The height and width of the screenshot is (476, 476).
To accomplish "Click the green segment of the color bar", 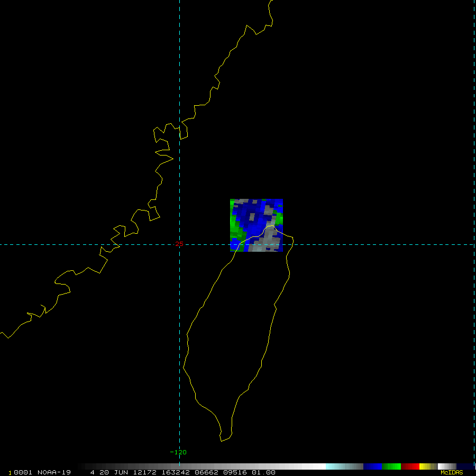I will [391, 466].
